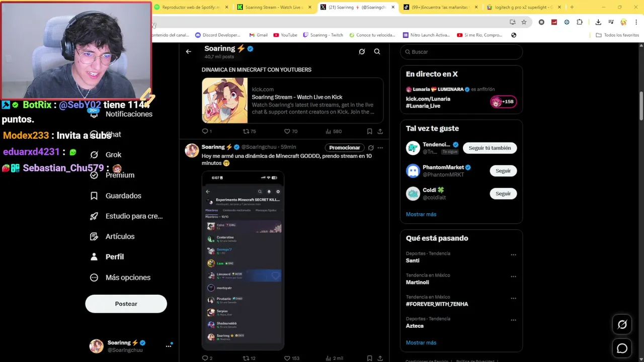Screen dimensions: 644x362
Task: Click the Promocionar button
Action: coord(344,148)
